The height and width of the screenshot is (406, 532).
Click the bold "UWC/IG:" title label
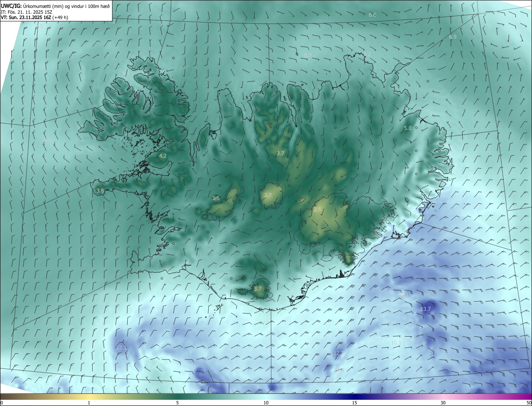click(11, 6)
